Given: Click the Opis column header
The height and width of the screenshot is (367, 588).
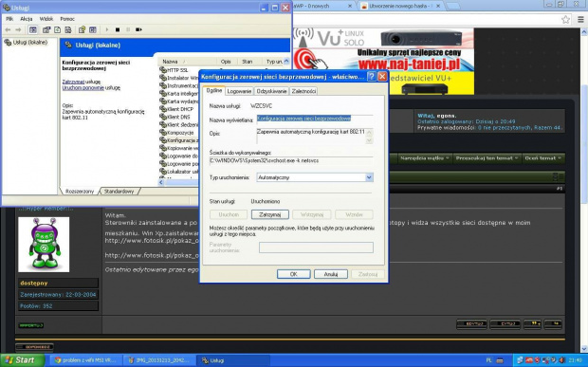Looking at the screenshot, I should (226, 62).
